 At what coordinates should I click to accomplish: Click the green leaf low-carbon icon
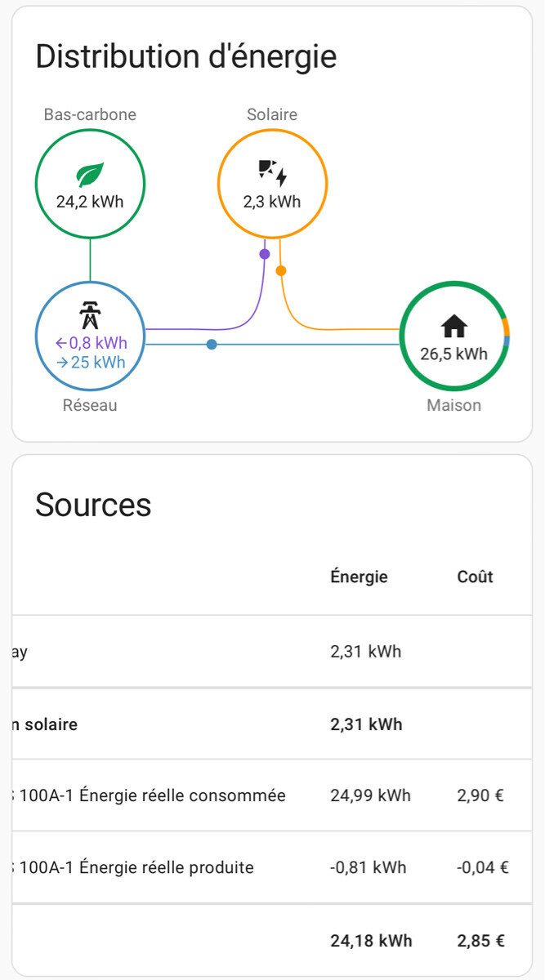90,174
